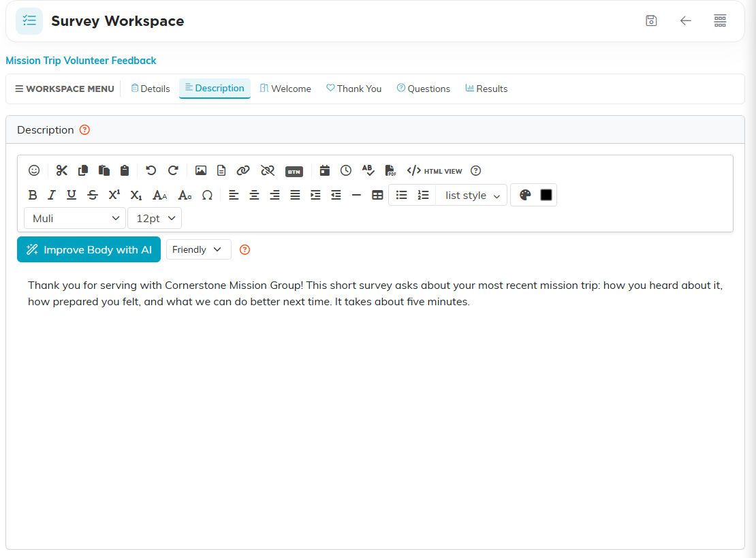
Task: Select the Description tab
Action: [215, 89]
